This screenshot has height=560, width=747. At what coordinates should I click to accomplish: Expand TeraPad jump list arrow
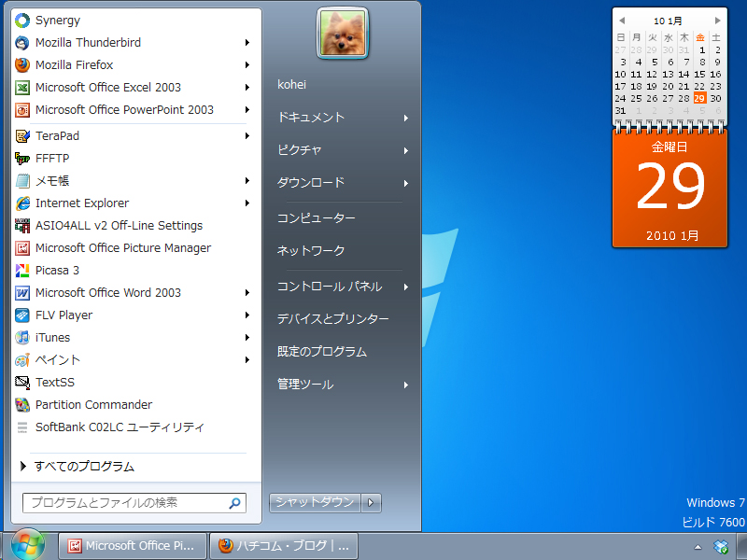coord(247,136)
